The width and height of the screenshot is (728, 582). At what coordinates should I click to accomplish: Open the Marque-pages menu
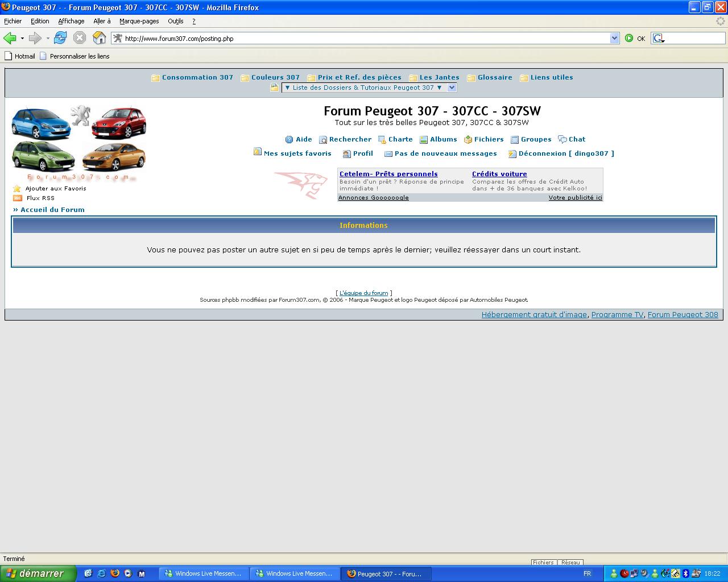coord(139,21)
